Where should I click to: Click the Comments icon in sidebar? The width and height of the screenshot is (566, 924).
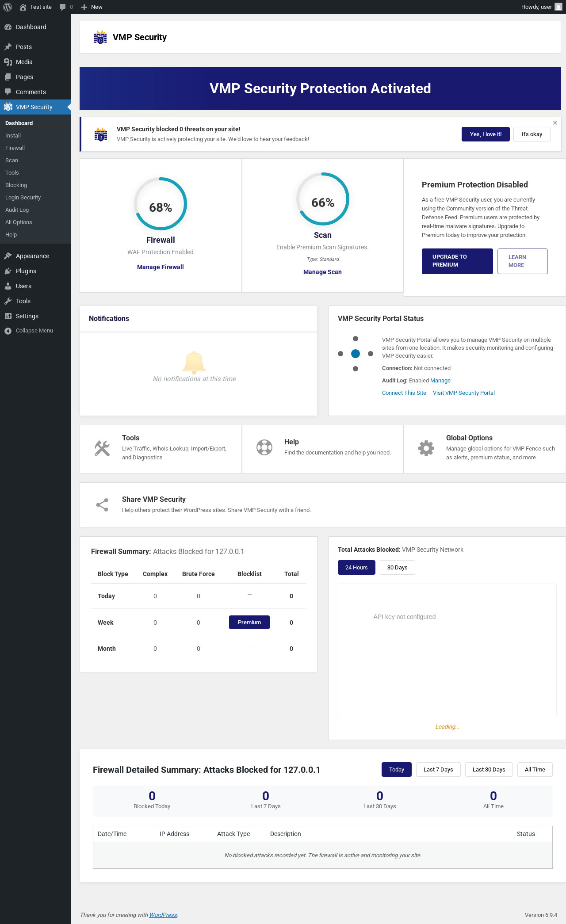(x=8, y=92)
